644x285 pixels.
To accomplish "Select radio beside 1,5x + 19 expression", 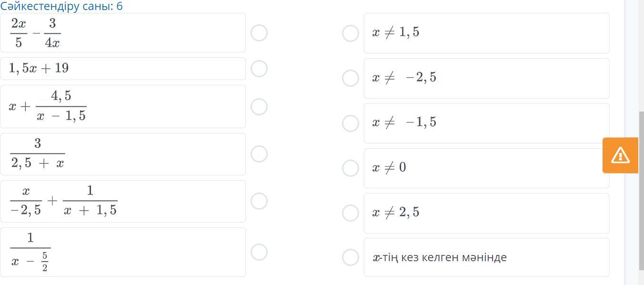I will click(259, 69).
